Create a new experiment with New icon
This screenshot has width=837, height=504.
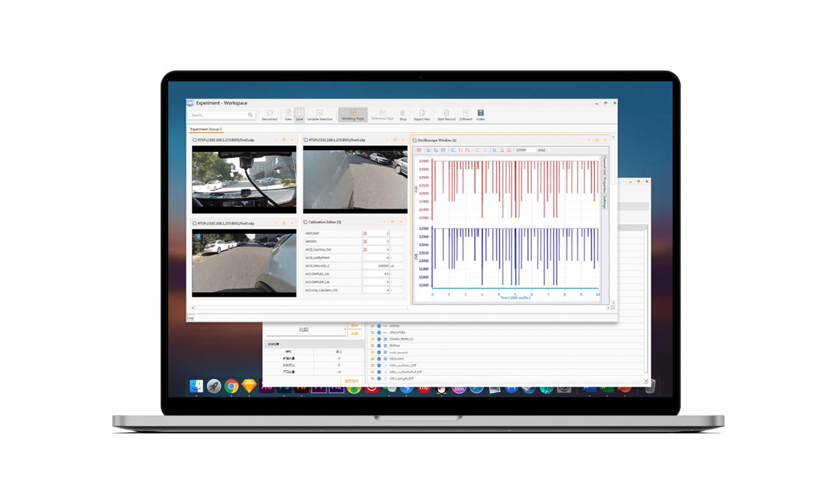(288, 115)
